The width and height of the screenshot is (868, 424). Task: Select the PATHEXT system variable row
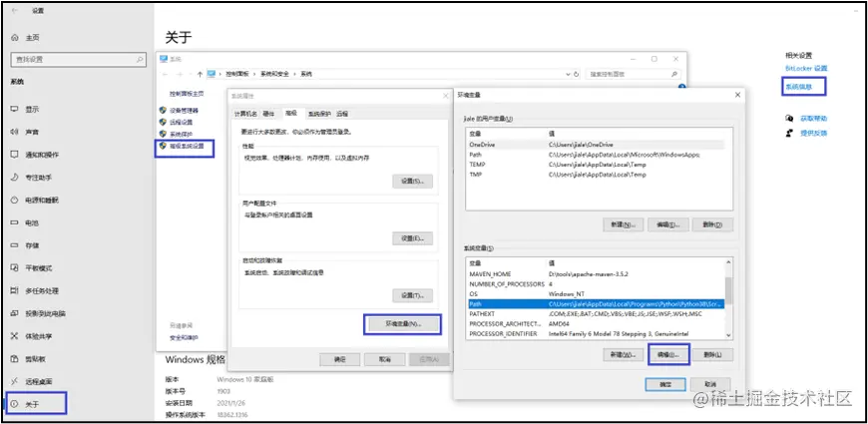[x=596, y=314]
